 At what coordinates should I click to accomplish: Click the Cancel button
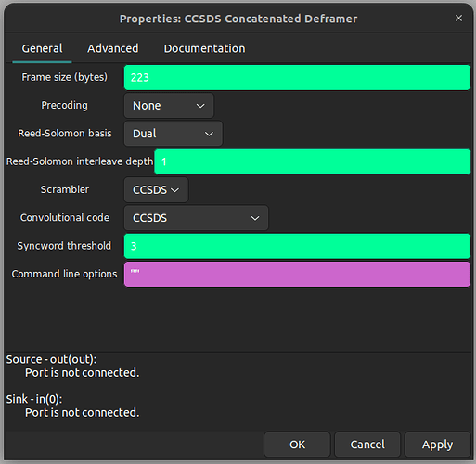[367, 445]
